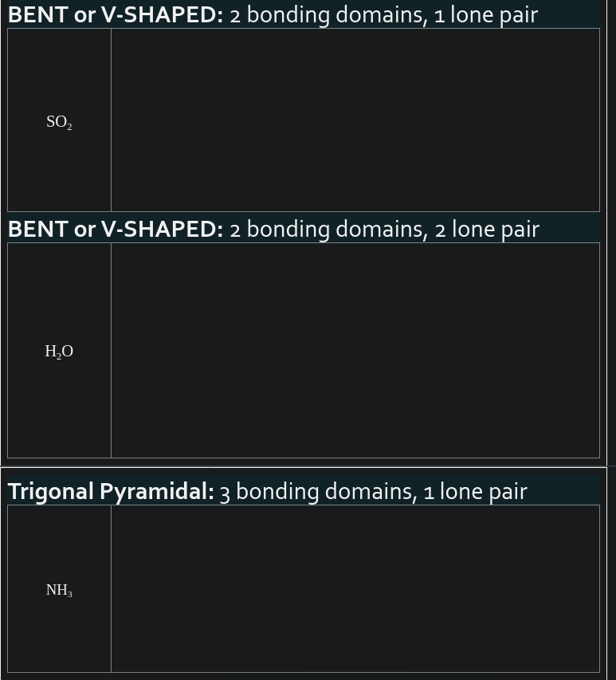Place cursor in empty cell beside SO2

355,120
